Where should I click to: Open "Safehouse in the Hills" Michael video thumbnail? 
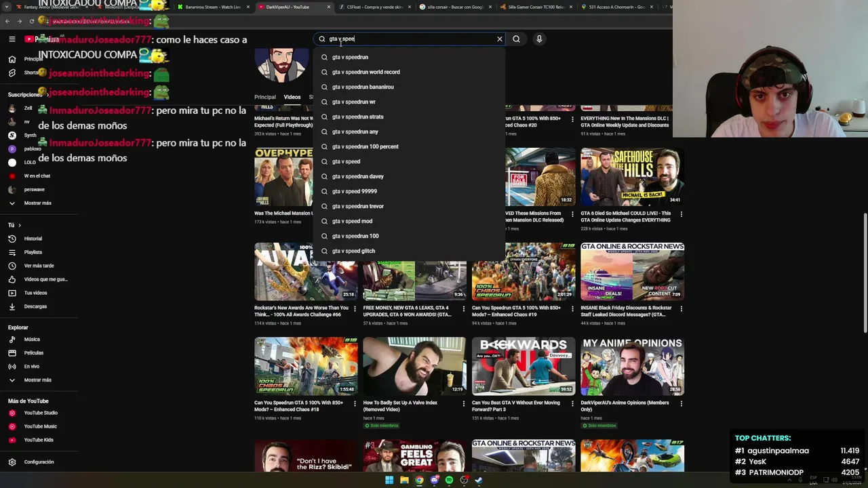632,177
